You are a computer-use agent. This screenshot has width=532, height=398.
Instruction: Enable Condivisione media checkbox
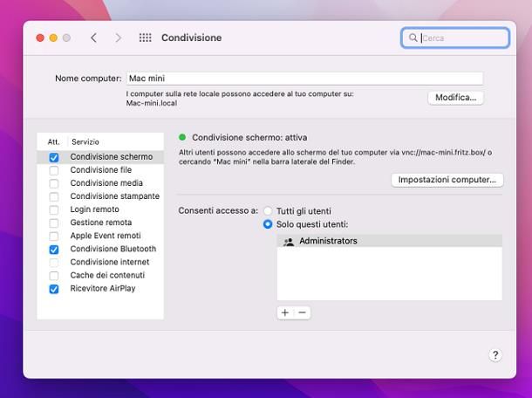(53, 183)
